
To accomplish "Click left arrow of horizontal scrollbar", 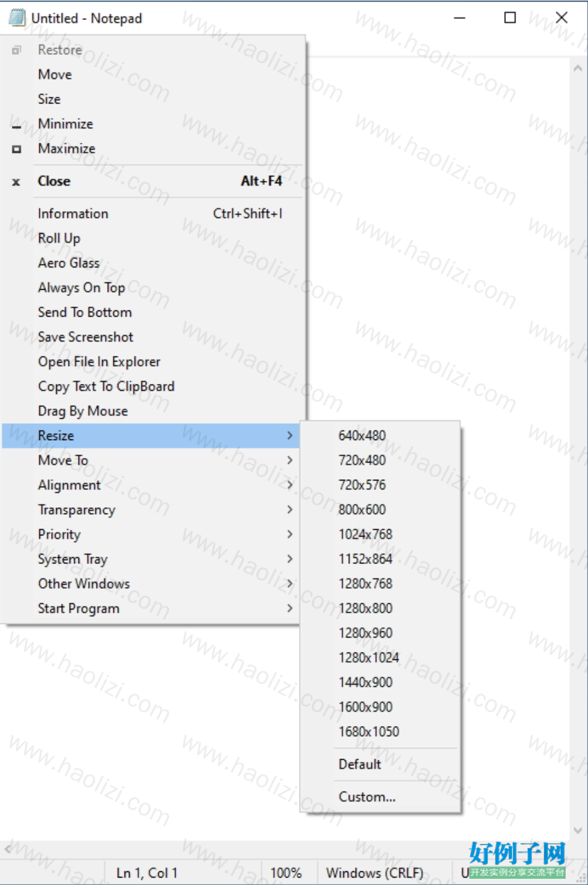I will pyautogui.click(x=8, y=848).
